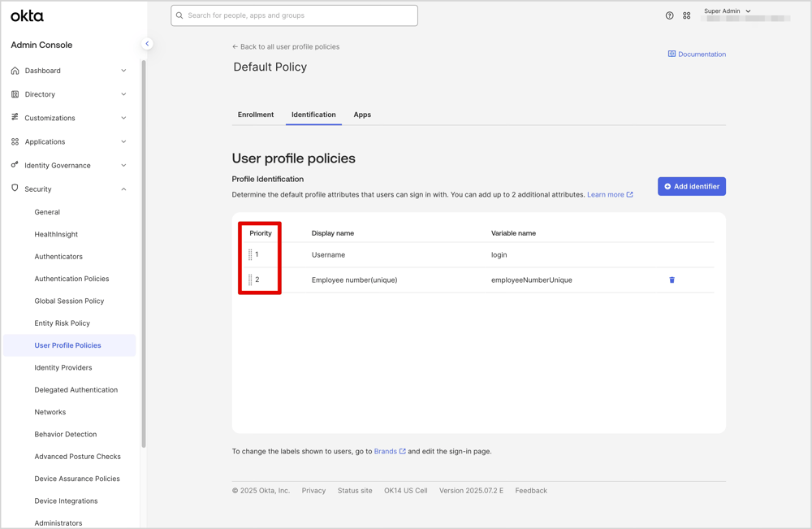Open Global Session Policy
This screenshot has width=812, height=529.
pyautogui.click(x=69, y=301)
